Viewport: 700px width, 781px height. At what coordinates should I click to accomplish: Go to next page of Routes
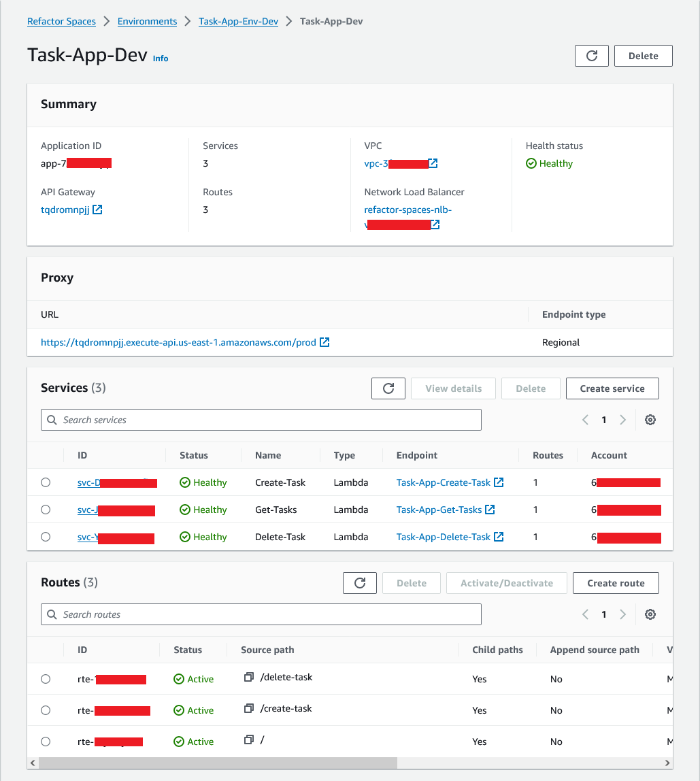tap(622, 614)
